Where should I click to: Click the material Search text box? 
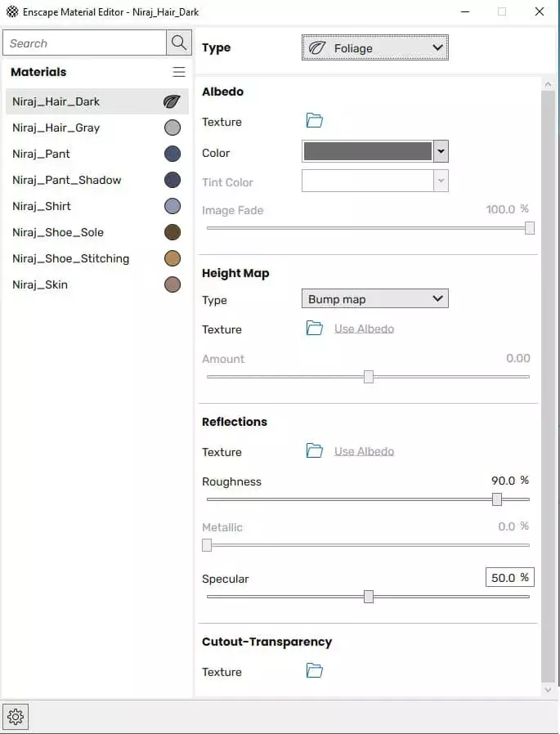[84, 43]
